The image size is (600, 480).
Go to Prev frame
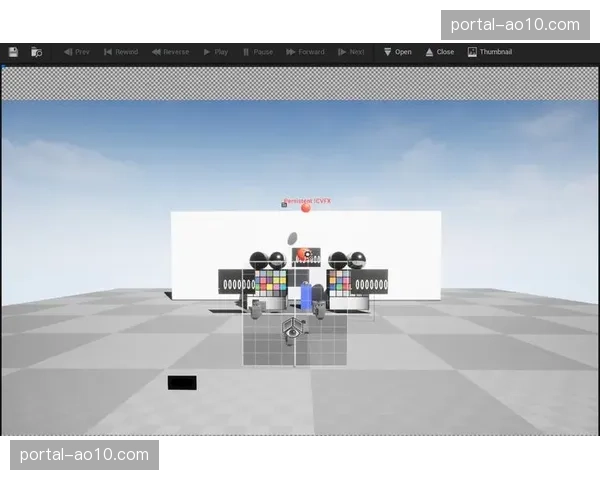point(77,52)
